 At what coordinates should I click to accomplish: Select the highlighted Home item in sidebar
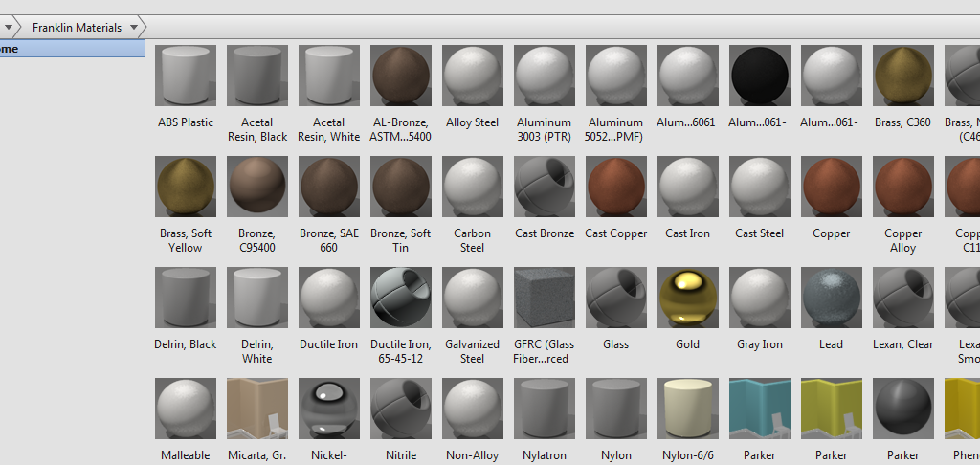(73, 49)
